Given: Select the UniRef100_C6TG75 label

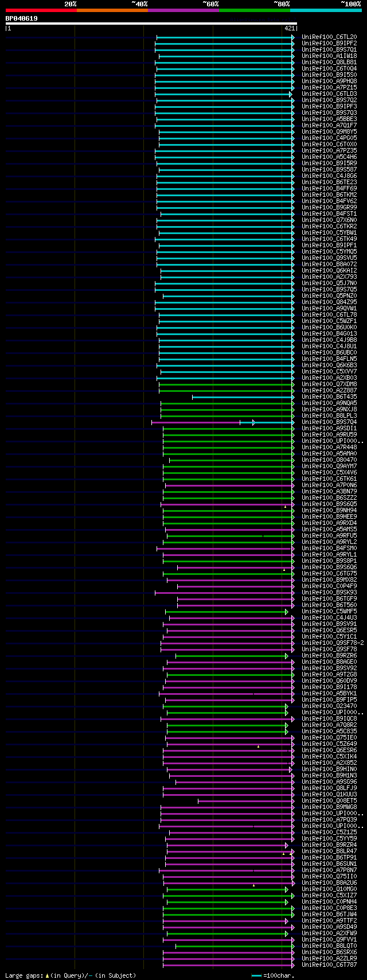Looking at the screenshot, I should pos(329,574).
